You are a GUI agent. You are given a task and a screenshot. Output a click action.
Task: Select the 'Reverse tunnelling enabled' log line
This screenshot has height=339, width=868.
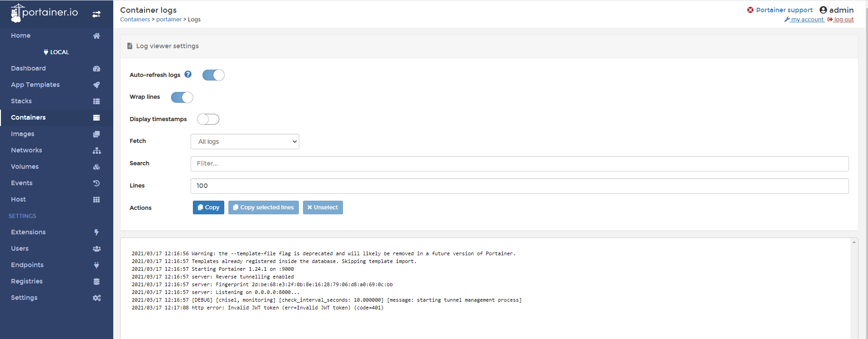(213, 277)
